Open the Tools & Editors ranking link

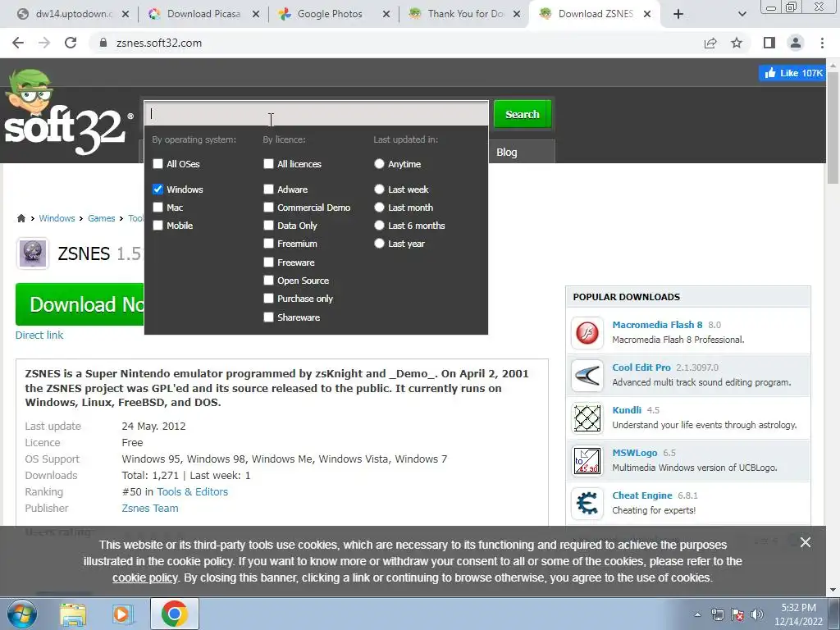pos(192,492)
